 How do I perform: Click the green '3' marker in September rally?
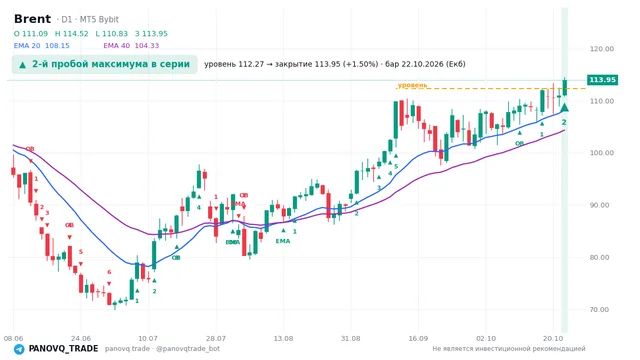[x=379, y=188]
